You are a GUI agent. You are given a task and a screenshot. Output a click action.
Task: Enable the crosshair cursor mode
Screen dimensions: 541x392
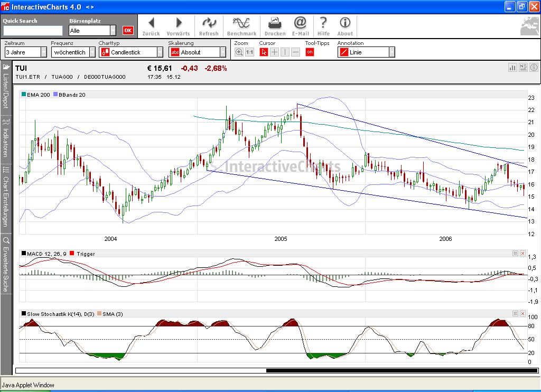275,52
